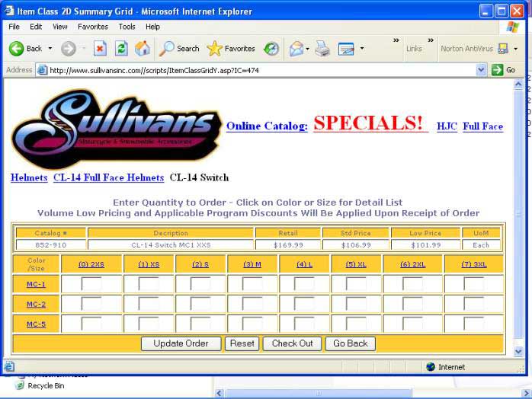Open the address bar URL dropdown
The image size is (532, 399).
coord(481,70)
